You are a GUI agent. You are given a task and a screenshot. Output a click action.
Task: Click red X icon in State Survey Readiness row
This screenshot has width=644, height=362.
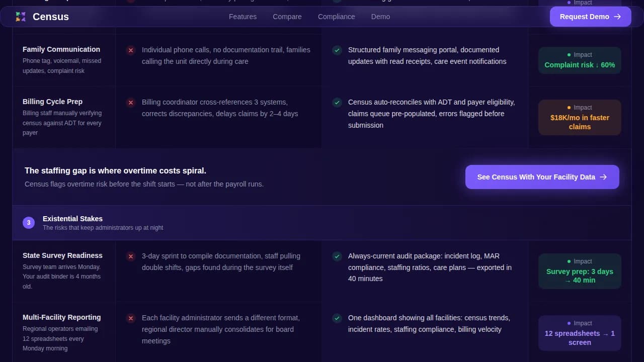pos(131,256)
